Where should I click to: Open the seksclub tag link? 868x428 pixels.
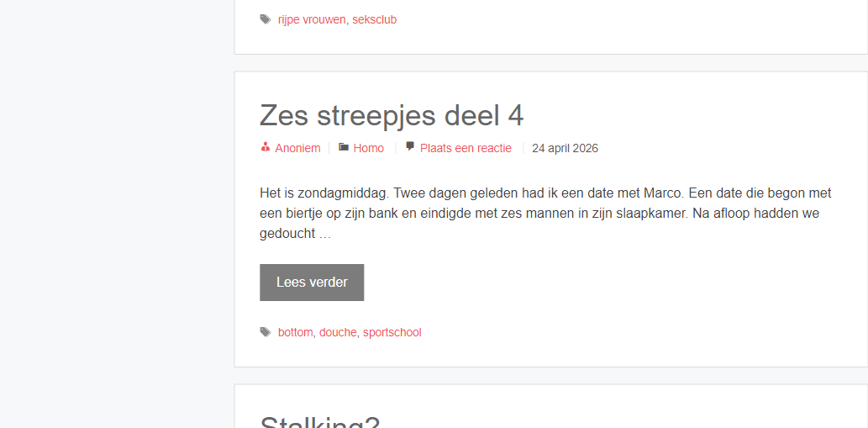tap(374, 19)
